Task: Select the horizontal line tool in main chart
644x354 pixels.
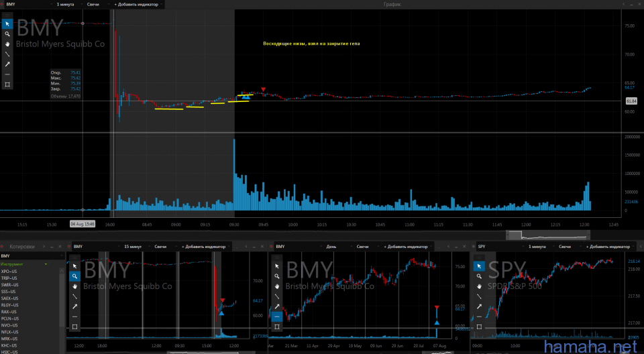Action: point(7,74)
